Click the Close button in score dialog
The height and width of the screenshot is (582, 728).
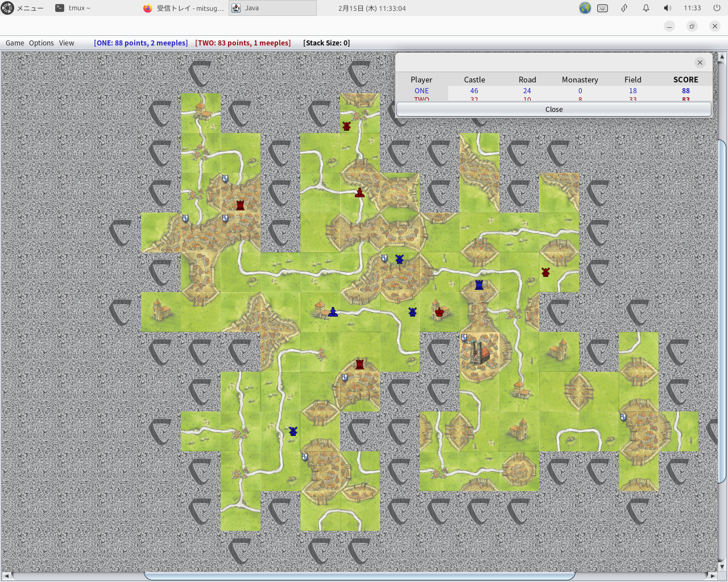tap(553, 109)
